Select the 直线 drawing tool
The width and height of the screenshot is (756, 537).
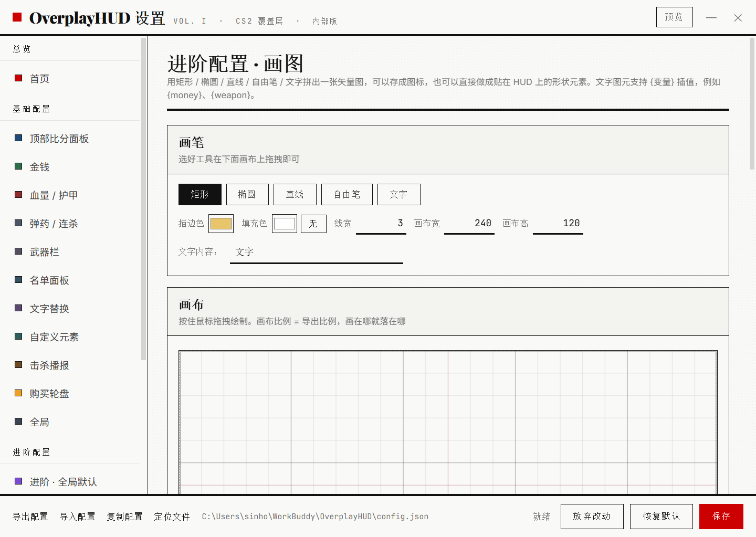[295, 194]
